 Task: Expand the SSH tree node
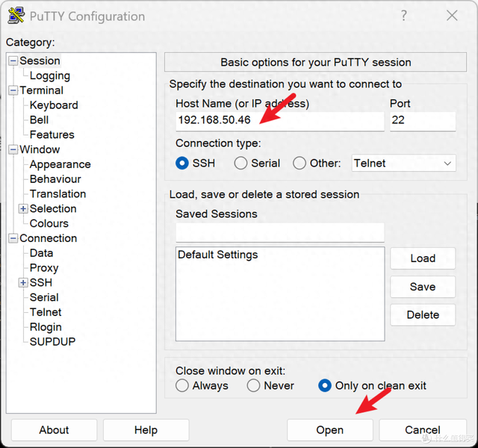(x=23, y=283)
